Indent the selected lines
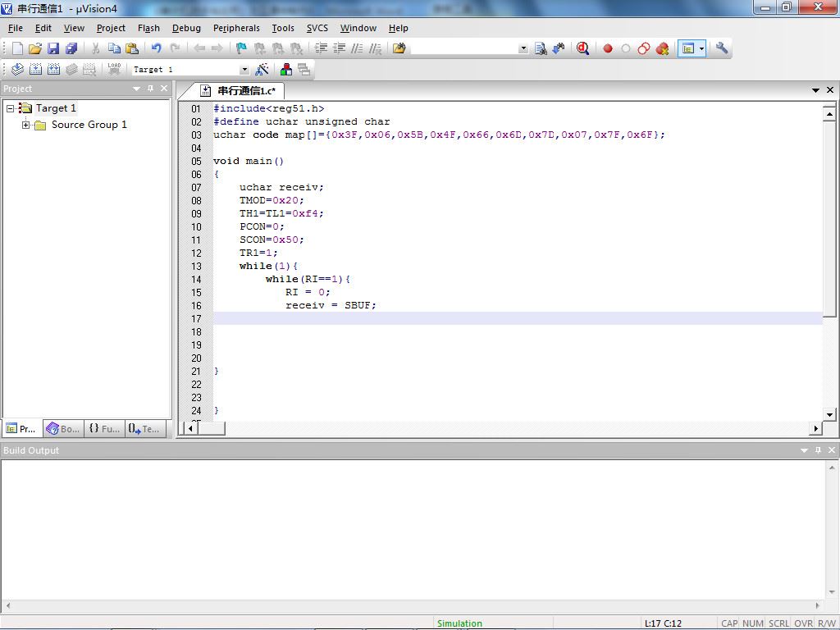This screenshot has width=840, height=630. coord(321,48)
